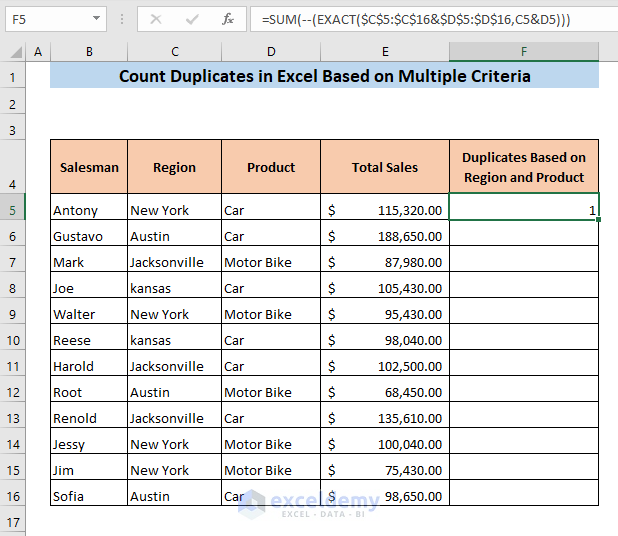Click the Select All corner triangle
Screen dimensions: 618x536
(15, 52)
